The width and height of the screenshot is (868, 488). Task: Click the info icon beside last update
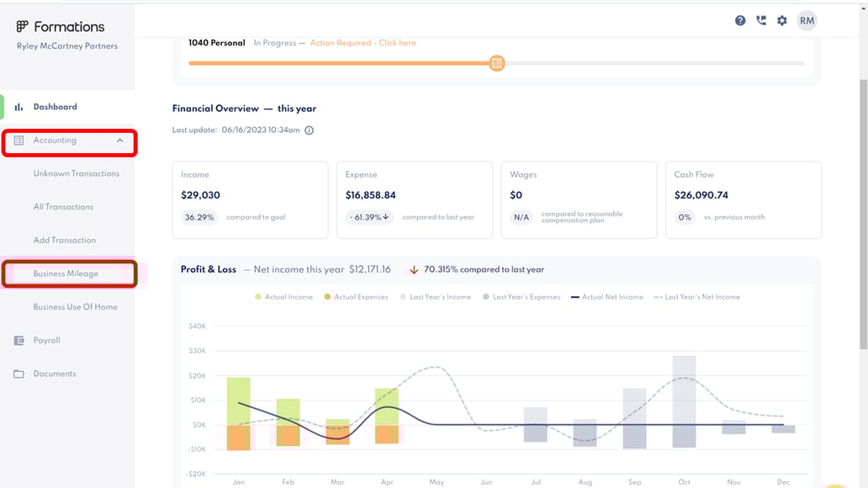click(310, 130)
